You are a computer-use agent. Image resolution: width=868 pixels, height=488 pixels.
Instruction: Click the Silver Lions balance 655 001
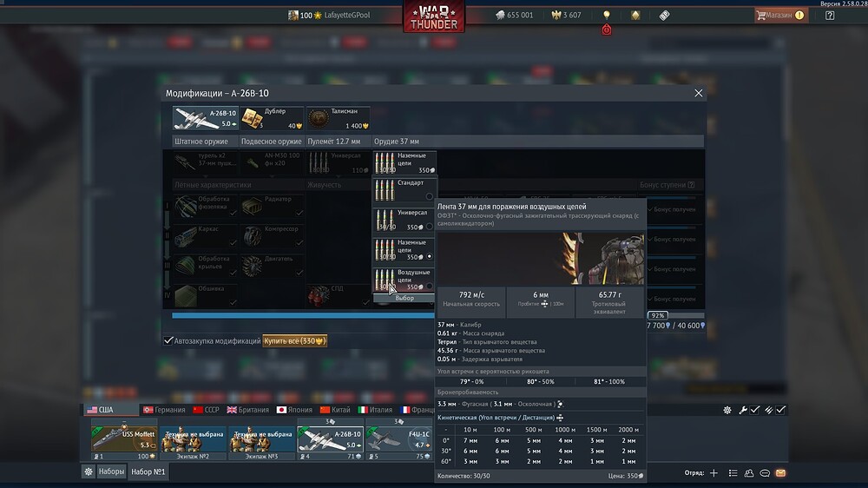[x=514, y=15]
